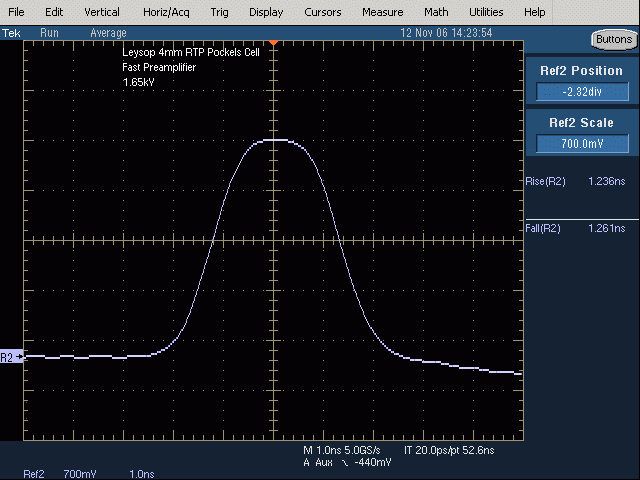Click the Run acquisition status

click(x=49, y=33)
